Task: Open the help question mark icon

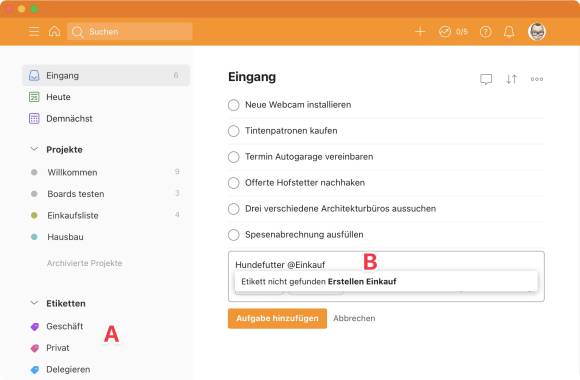Action: (x=486, y=32)
